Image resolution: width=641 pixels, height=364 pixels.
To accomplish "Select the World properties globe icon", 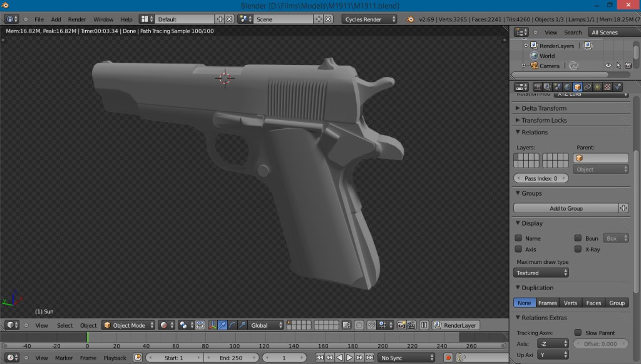I will (567, 86).
